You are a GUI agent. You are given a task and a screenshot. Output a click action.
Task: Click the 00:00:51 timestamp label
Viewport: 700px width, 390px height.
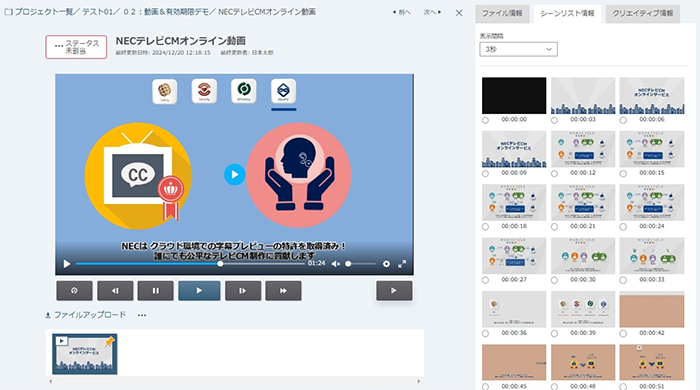pos(652,386)
